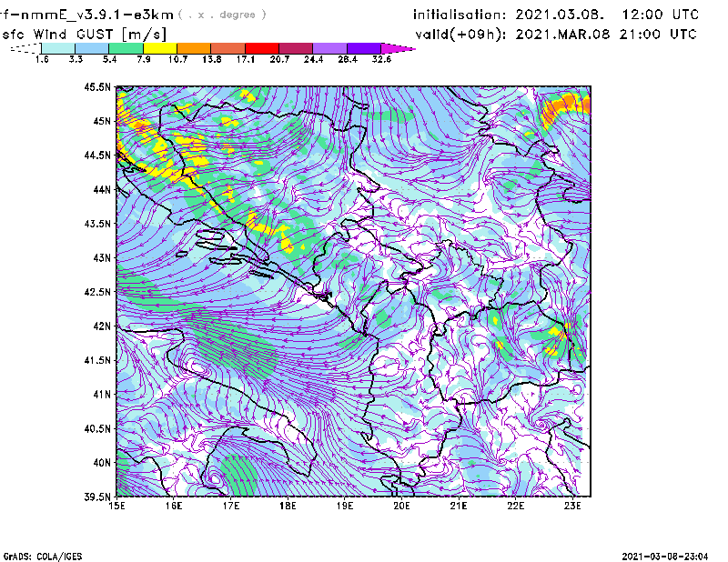Click longitude label 22E
The width and height of the screenshot is (728, 562).
point(516,506)
